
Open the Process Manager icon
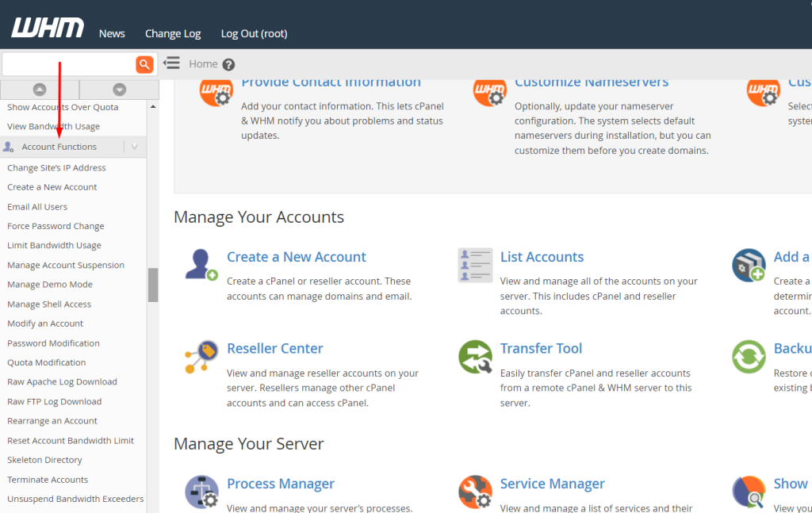click(201, 492)
